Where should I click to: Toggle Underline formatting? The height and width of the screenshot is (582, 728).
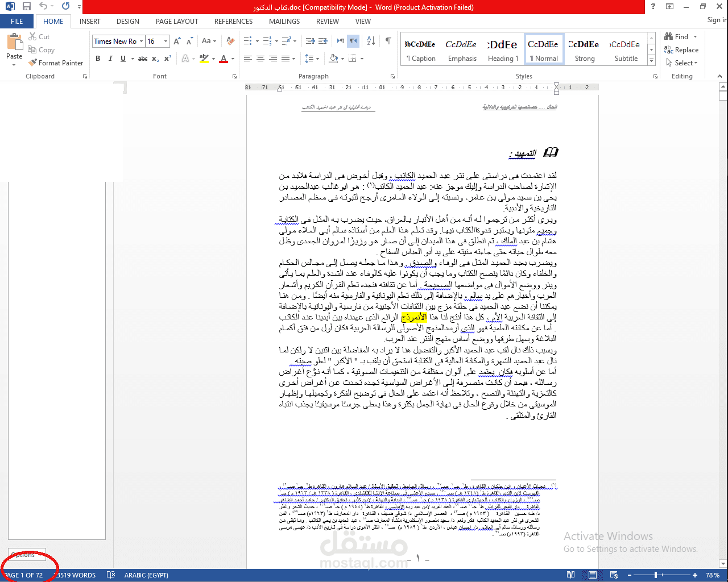(123, 59)
